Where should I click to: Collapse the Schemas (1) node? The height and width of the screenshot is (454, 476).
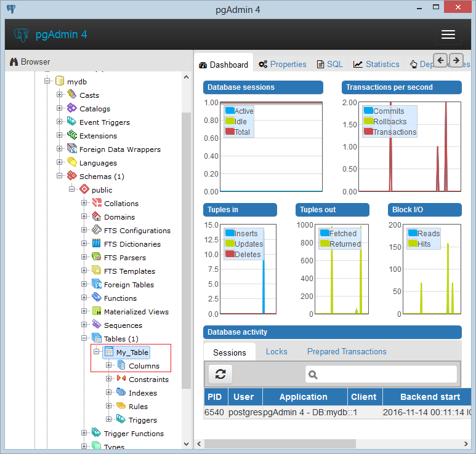(60, 176)
